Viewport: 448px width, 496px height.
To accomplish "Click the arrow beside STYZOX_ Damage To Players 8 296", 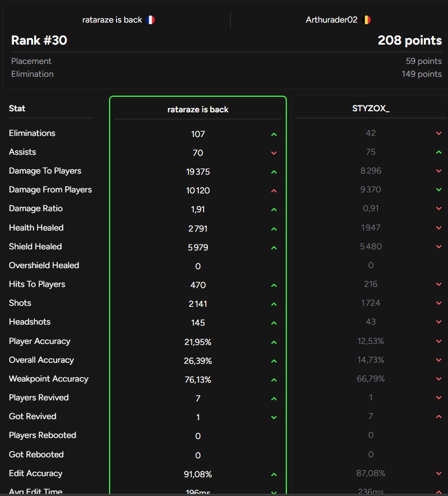I will (439, 171).
